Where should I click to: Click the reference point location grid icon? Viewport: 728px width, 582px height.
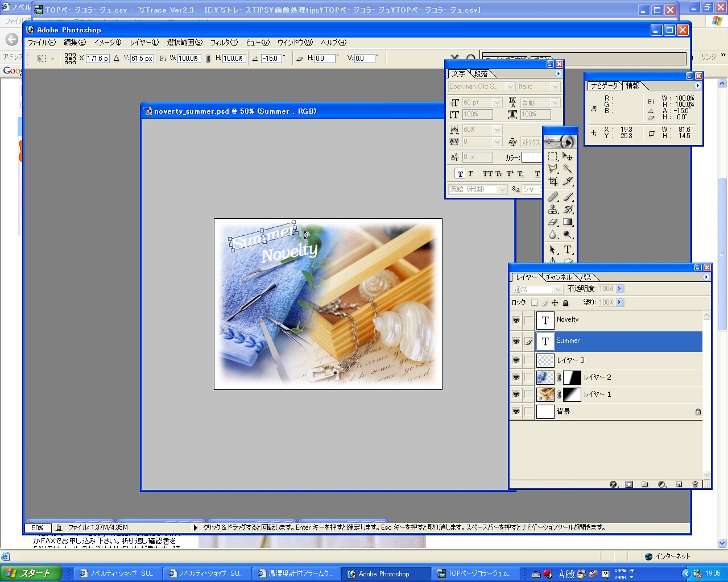70,59
